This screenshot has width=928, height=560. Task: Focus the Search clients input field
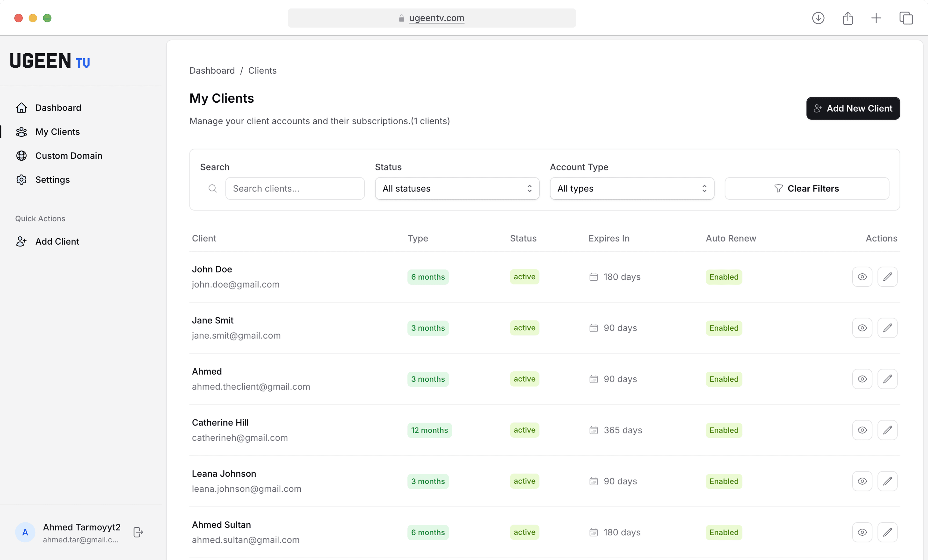(x=295, y=189)
